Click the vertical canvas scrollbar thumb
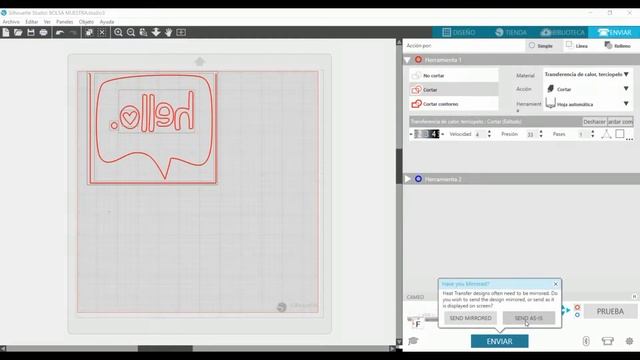640x360 pixels. [x=399, y=166]
